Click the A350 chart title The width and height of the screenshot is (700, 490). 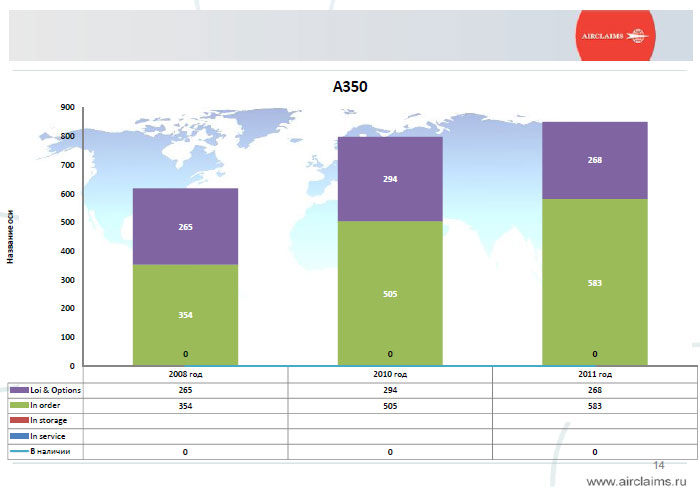tap(350, 87)
